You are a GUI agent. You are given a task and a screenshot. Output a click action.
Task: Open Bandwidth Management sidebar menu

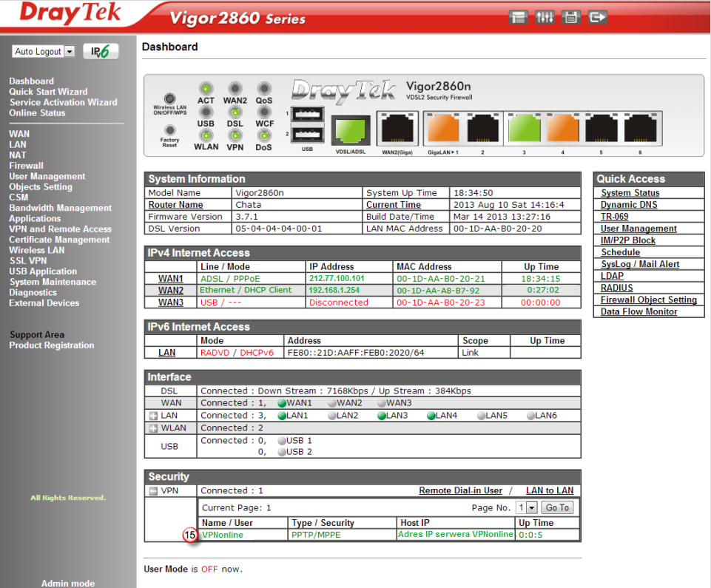[61, 208]
